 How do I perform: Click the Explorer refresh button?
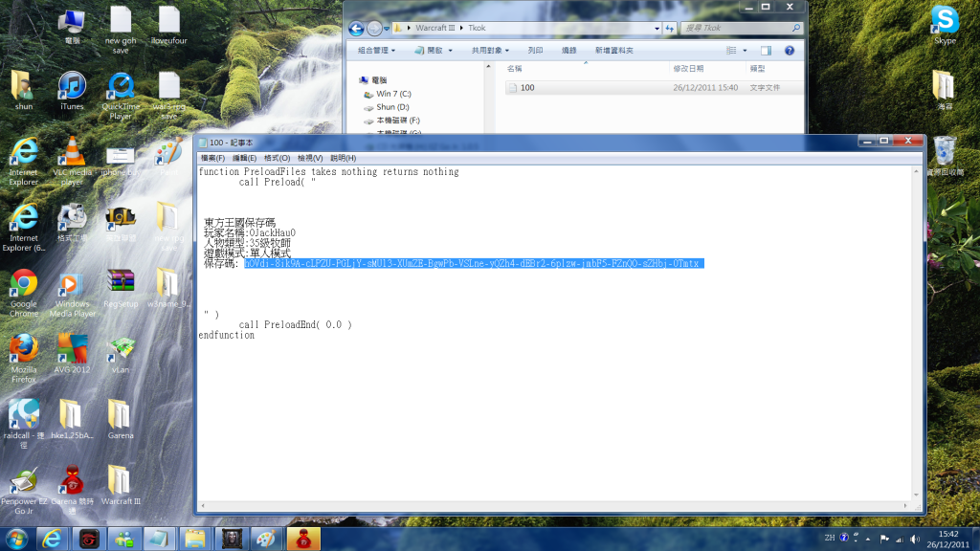click(x=669, y=28)
